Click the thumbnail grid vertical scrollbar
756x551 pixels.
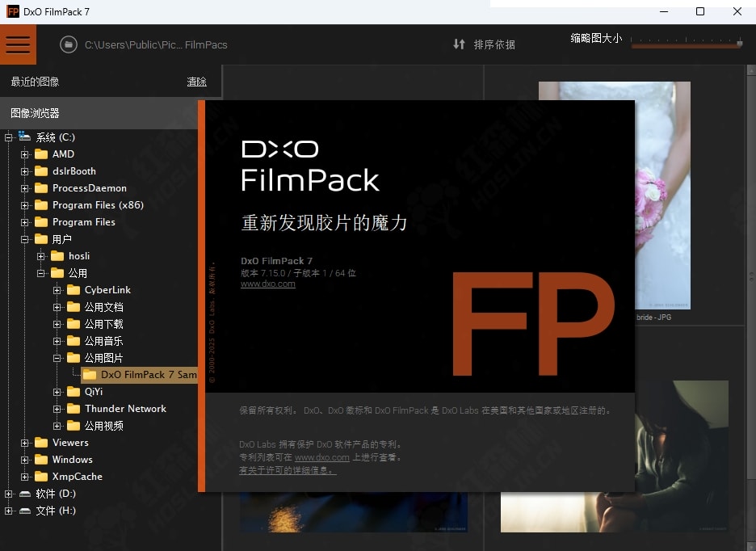click(750, 276)
